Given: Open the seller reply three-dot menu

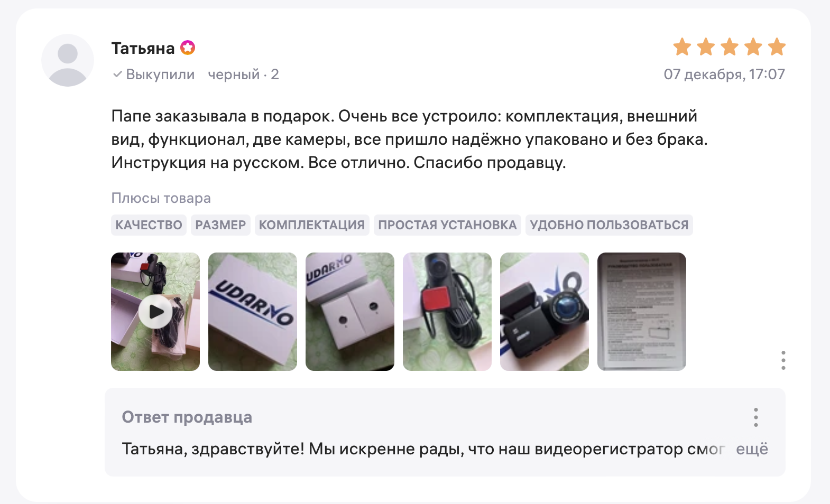Looking at the screenshot, I should (x=756, y=417).
